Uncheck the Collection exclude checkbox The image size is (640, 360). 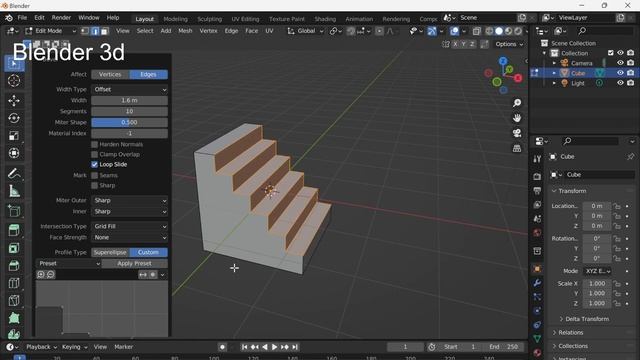pos(611,53)
